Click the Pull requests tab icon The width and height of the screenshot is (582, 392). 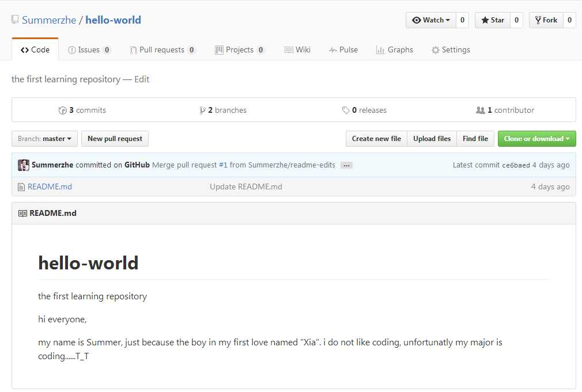point(133,50)
